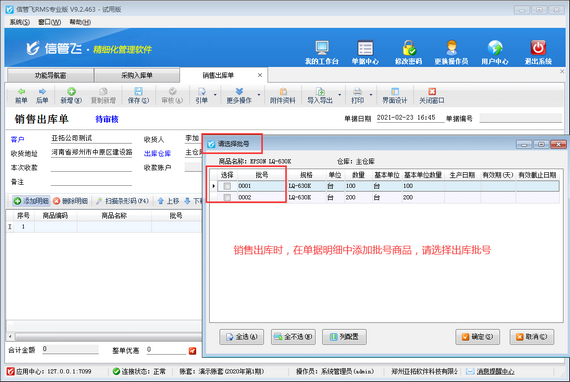
Task: Check the box for batch 0002
Action: tap(227, 197)
